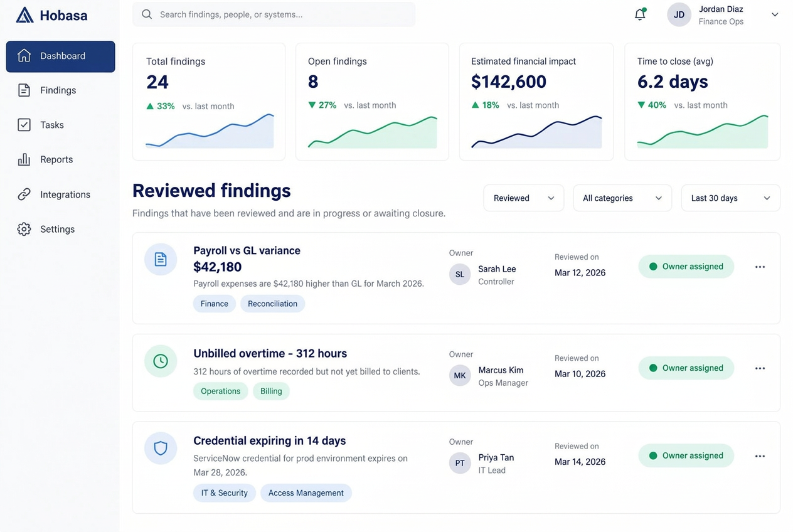Open more options for Credential expiring finding

(x=760, y=456)
